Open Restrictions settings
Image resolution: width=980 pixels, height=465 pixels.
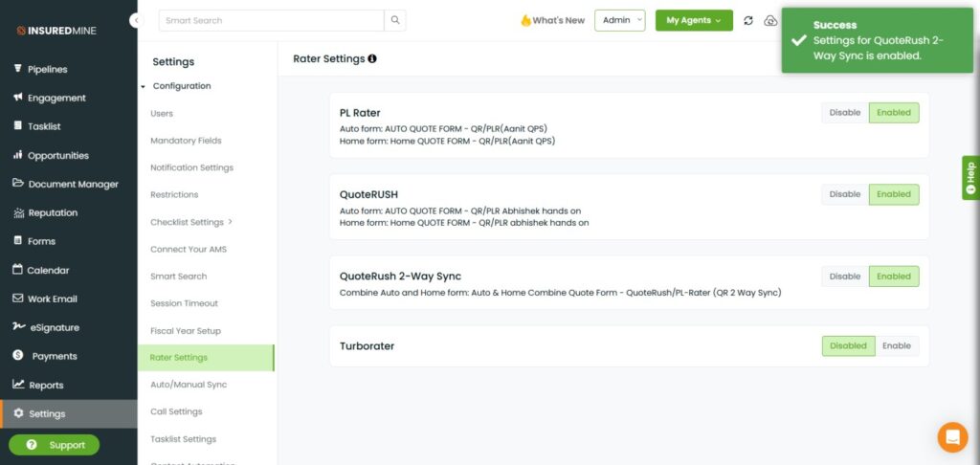point(174,195)
